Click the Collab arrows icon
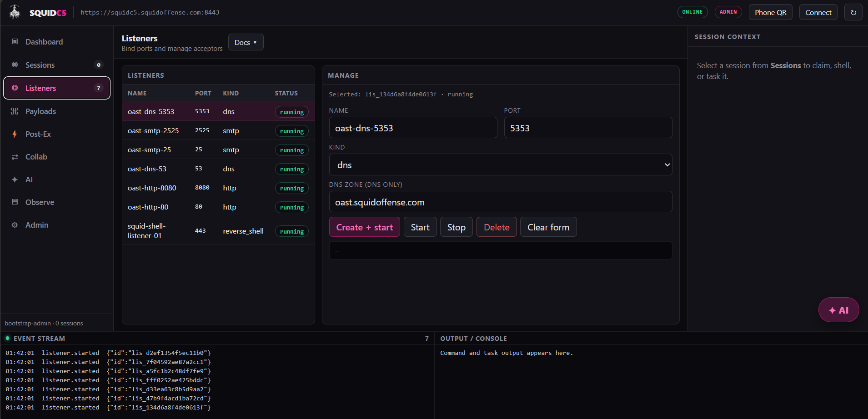 click(x=15, y=157)
